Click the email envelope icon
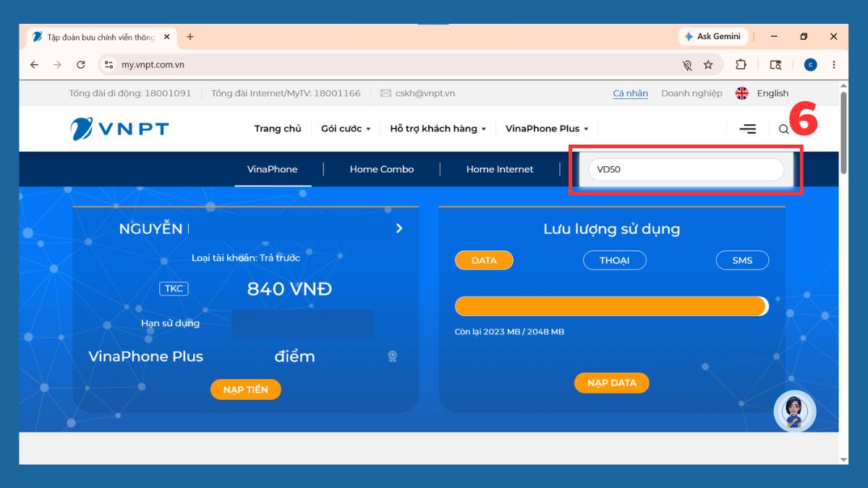This screenshot has height=488, width=868. point(386,93)
